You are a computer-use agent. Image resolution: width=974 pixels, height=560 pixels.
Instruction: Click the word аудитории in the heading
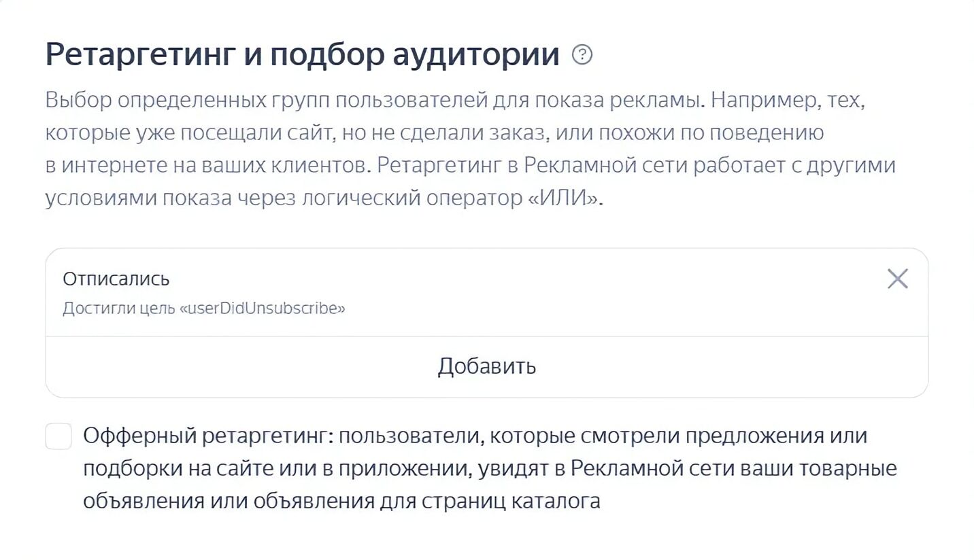[x=475, y=54]
